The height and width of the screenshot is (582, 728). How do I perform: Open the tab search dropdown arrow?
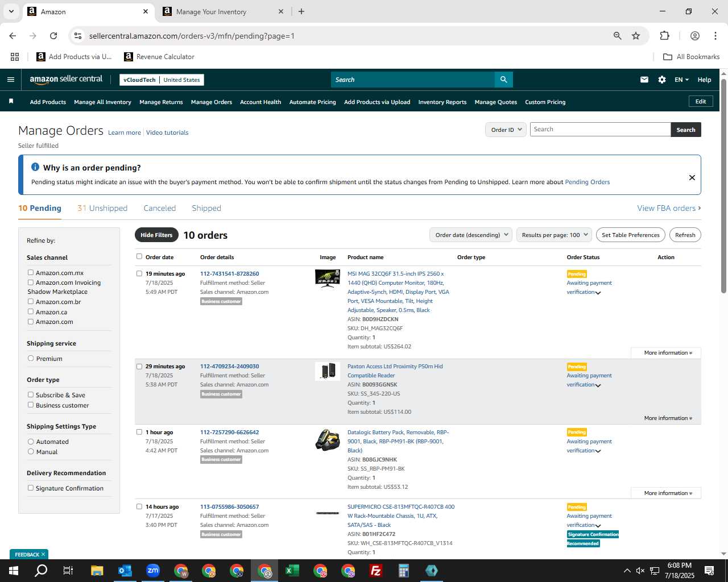click(11, 11)
